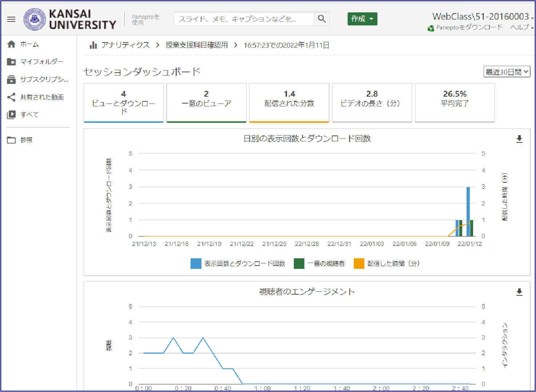The image size is (536, 392).
Task: Open 参照 in the sidebar
Action: coord(27,140)
